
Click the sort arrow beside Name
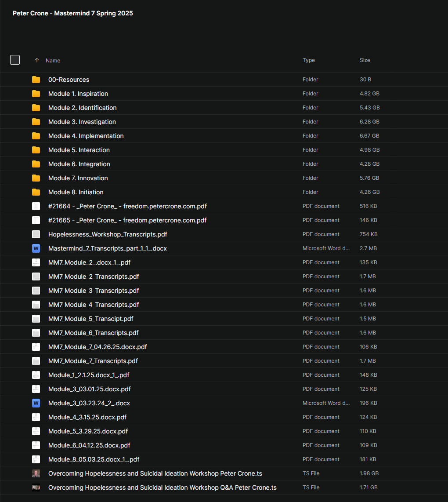pos(37,60)
